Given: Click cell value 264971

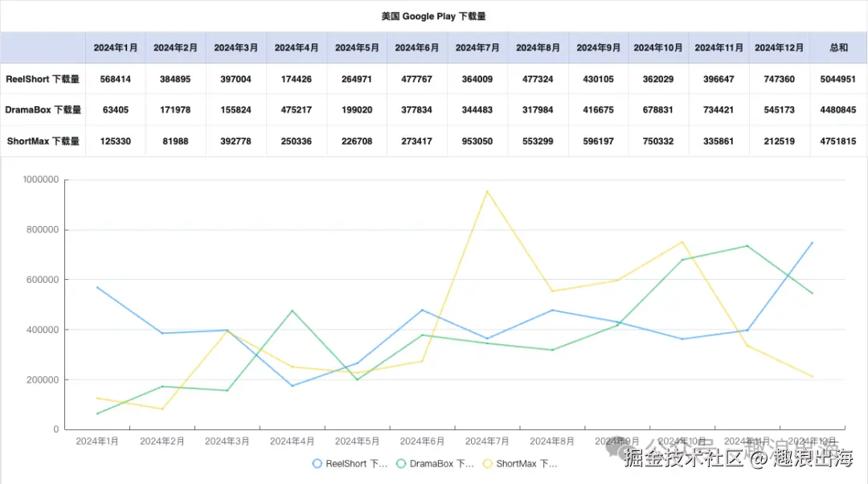Looking at the screenshot, I should pos(357,79).
